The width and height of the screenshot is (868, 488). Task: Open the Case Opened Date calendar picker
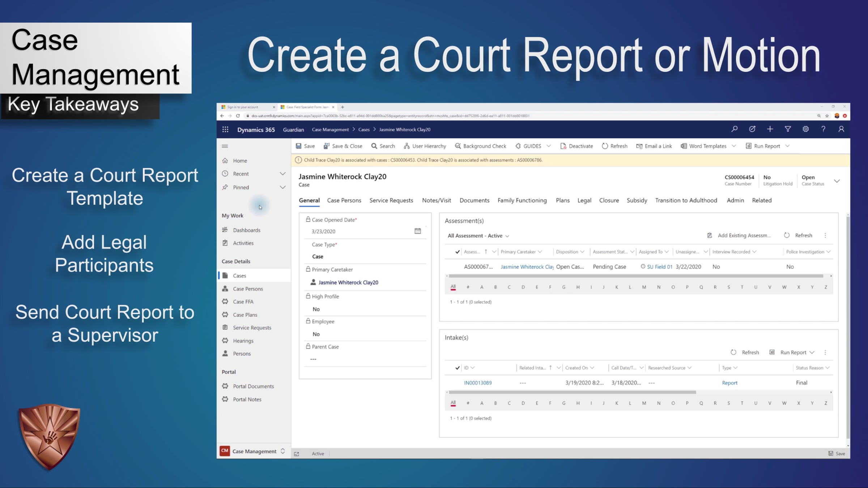point(417,231)
